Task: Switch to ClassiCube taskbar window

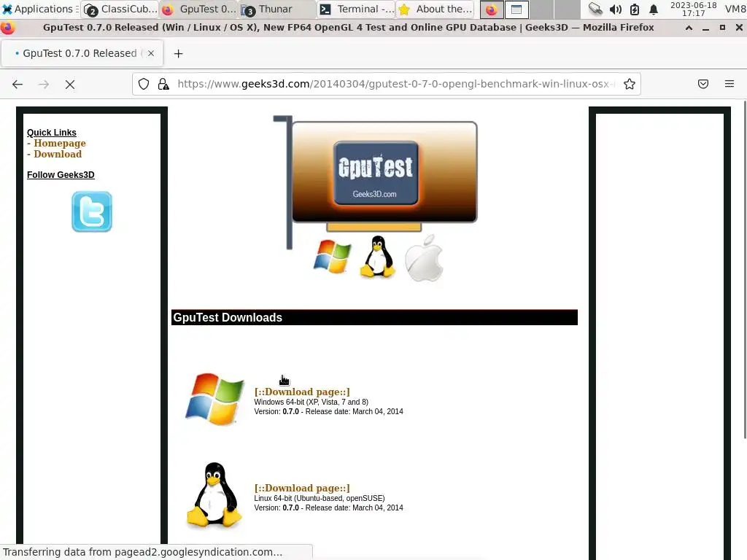Action: (120, 9)
